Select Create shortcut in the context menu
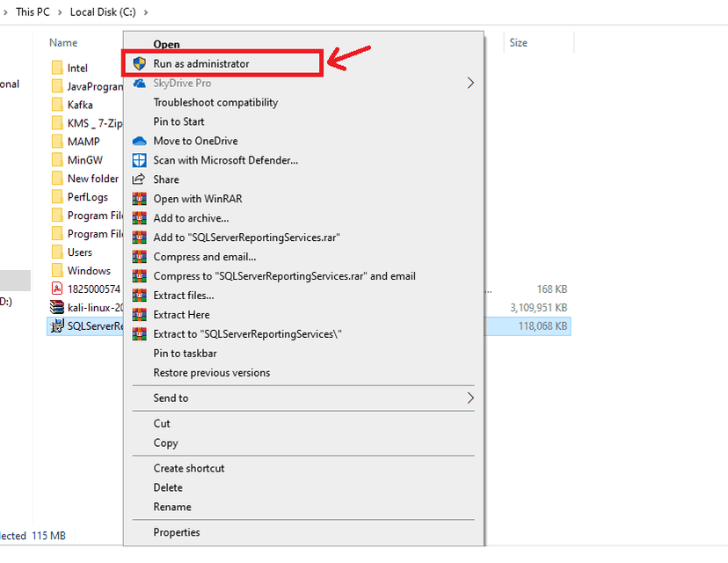The height and width of the screenshot is (563, 728). tap(189, 468)
